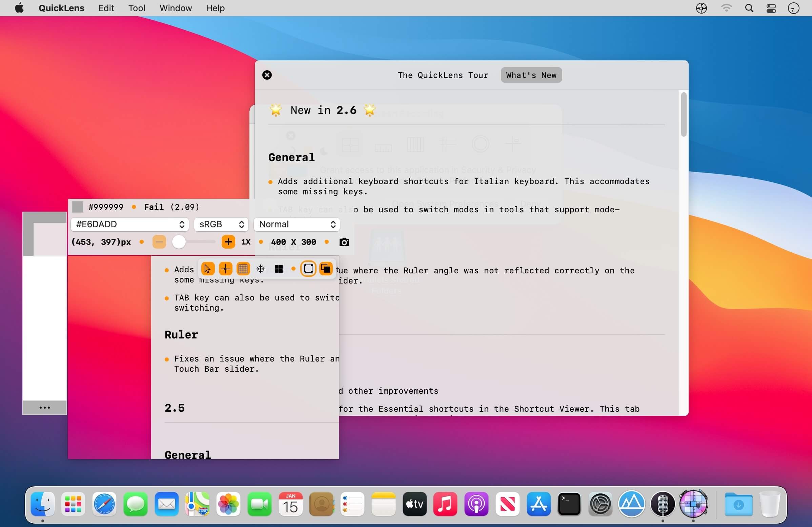The image size is (812, 527).
Task: Capture screenshot with the camera icon
Action: tap(344, 242)
